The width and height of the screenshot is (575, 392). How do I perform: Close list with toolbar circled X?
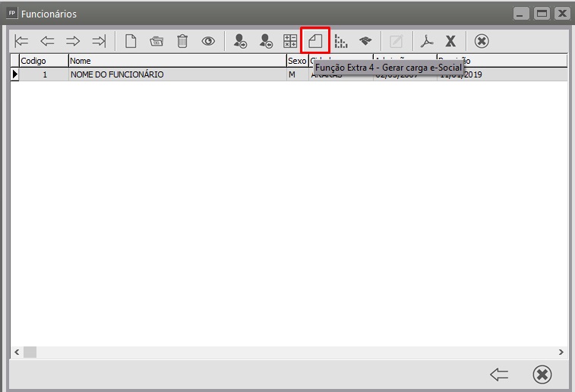coord(482,41)
